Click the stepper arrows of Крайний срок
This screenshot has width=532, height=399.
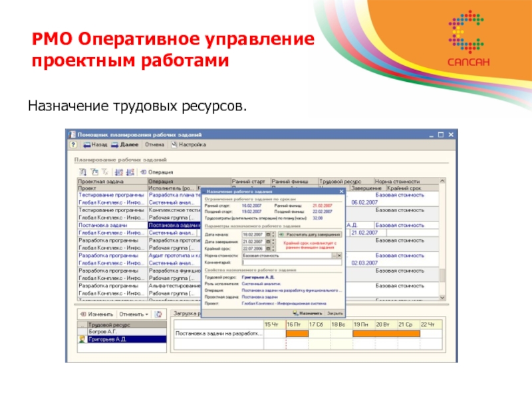coord(273,249)
